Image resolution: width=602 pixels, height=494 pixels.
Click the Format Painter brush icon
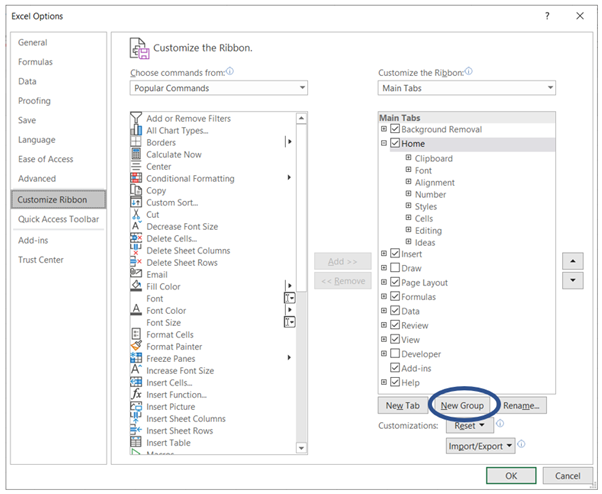click(136, 345)
